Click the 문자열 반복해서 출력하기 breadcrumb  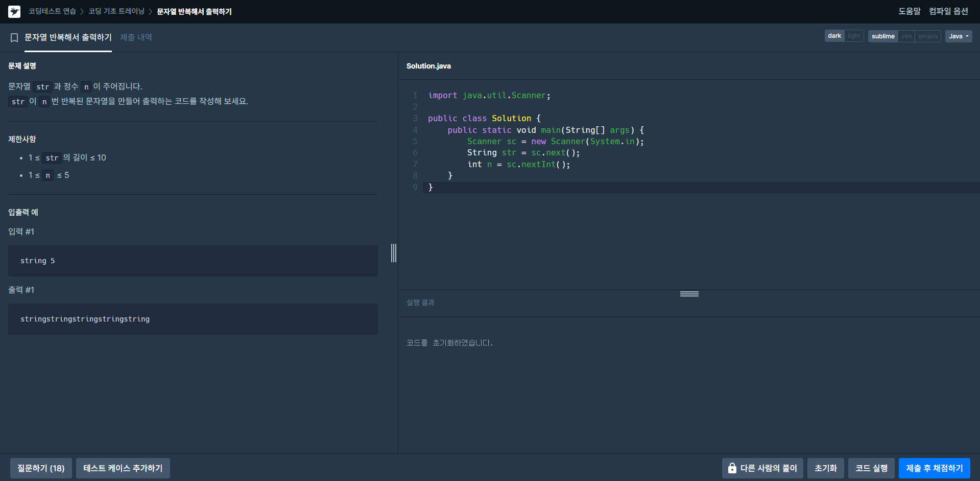(x=194, y=11)
